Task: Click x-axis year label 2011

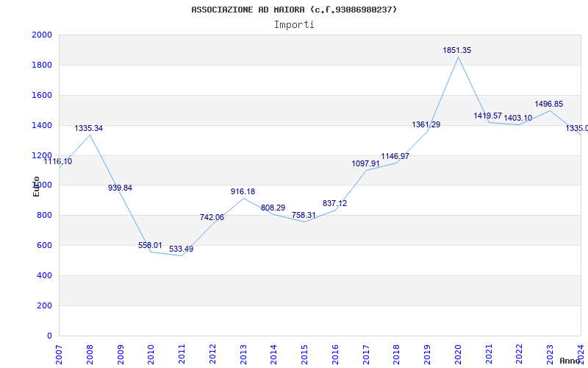Action: 182,355
